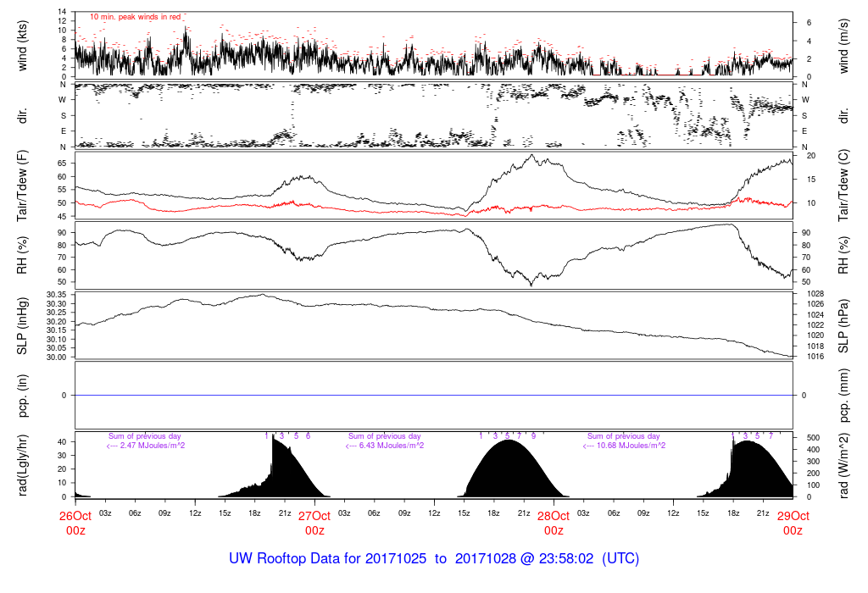Select the "45" Fahrenheit tick value
The image size is (868, 593).
coord(62,217)
